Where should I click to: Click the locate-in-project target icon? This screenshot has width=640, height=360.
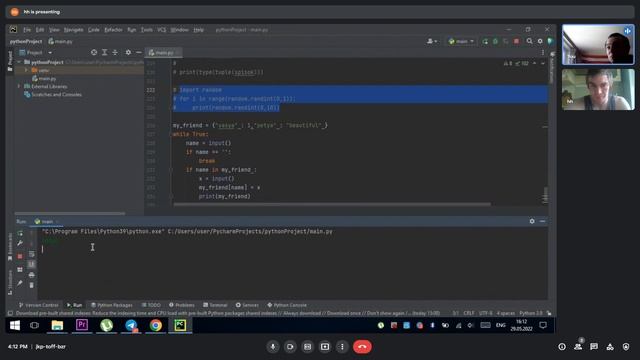coord(94,52)
